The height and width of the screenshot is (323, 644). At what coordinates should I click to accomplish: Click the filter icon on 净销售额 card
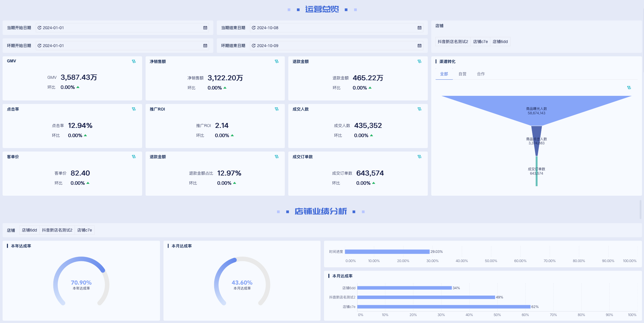coord(276,61)
